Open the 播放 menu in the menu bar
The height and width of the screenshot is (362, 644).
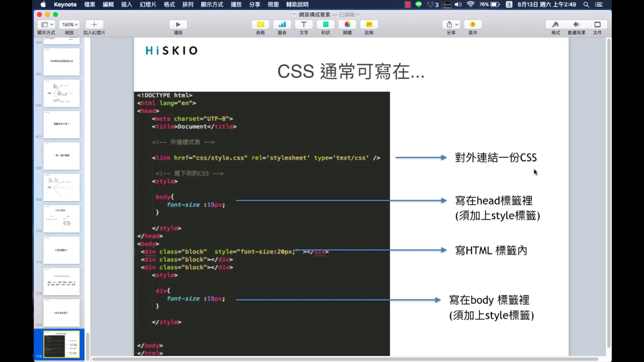pyautogui.click(x=236, y=5)
